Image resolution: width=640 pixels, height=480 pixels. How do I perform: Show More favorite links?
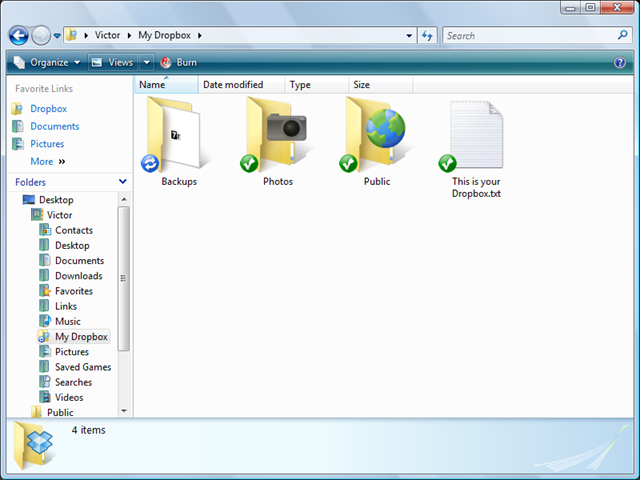tap(48, 162)
